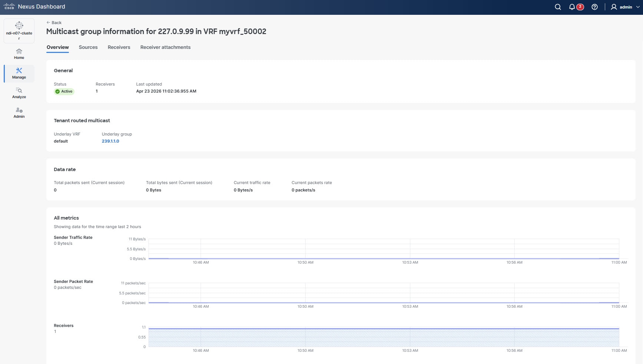Click the green check icon in Active badge
Screen dimensions: 643x364
tap(57, 91)
